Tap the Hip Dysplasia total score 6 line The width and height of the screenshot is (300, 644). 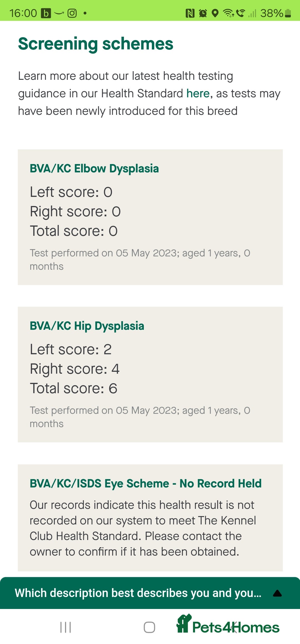(74, 388)
